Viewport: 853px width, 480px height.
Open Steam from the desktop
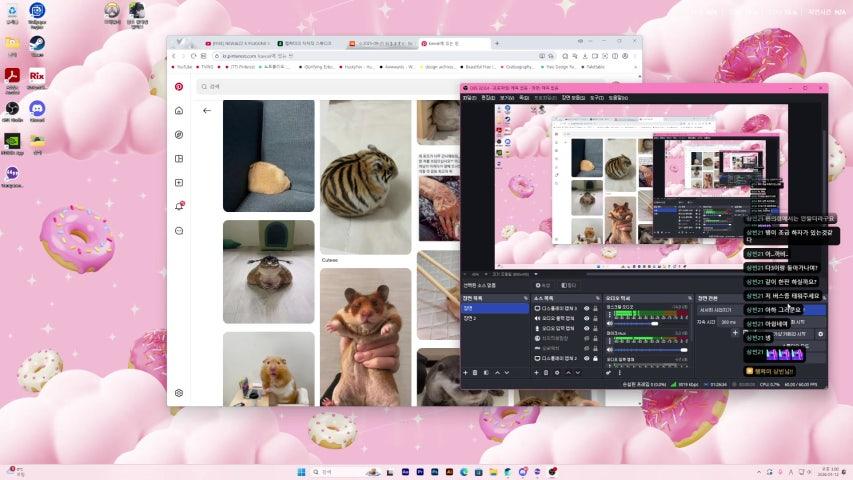coord(37,45)
